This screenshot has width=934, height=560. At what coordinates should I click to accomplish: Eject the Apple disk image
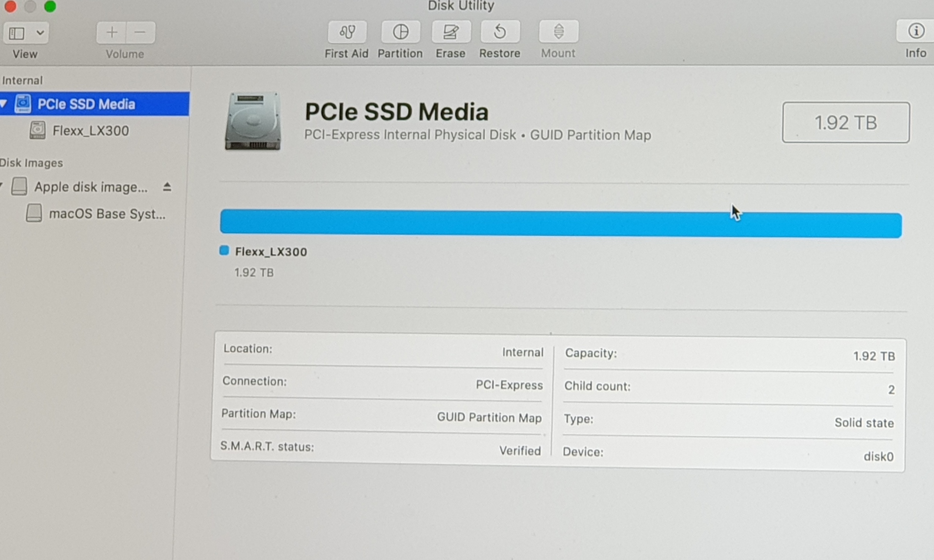[x=167, y=187]
